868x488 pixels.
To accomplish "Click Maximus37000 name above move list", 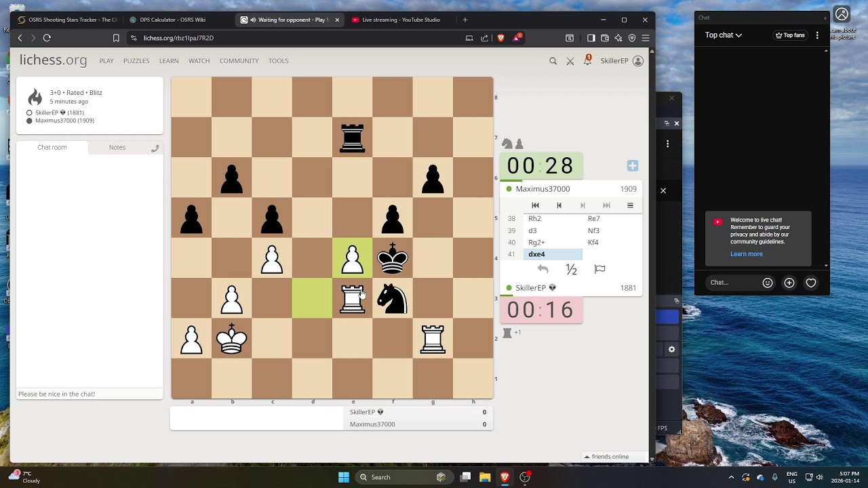I will point(542,189).
